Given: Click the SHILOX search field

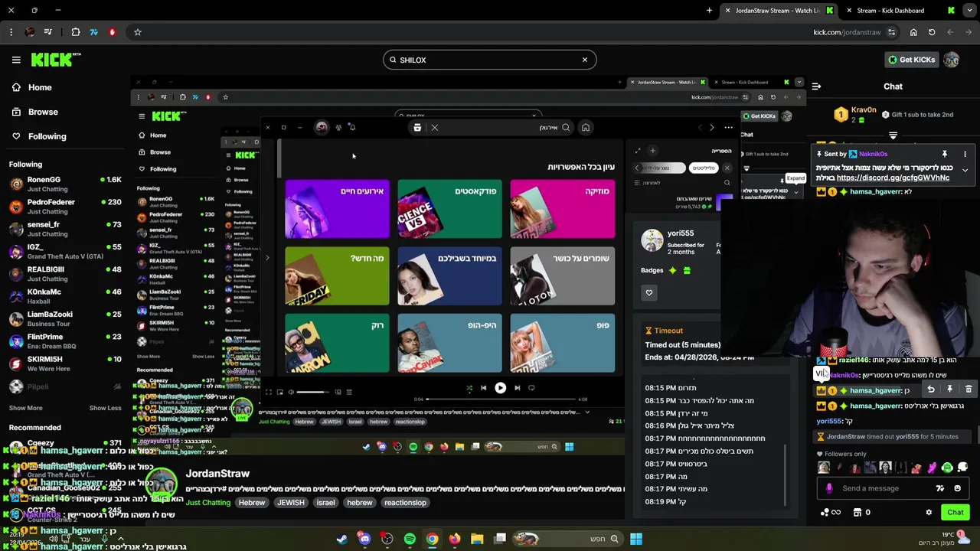Looking at the screenshot, I should tap(489, 60).
